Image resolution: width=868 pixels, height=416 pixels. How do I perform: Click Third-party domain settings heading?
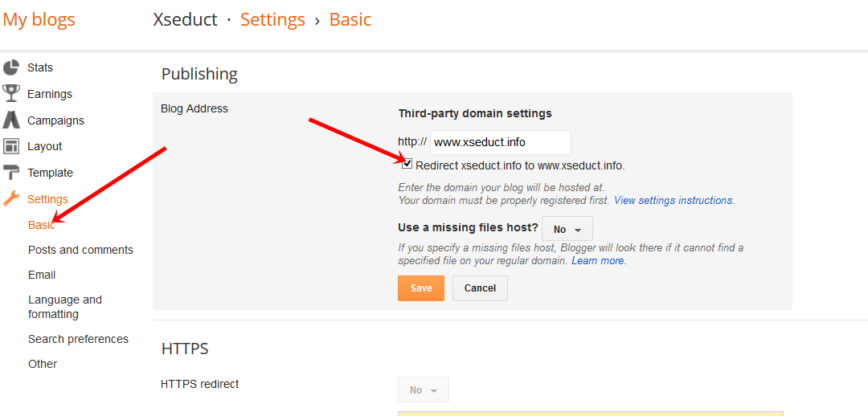(475, 113)
